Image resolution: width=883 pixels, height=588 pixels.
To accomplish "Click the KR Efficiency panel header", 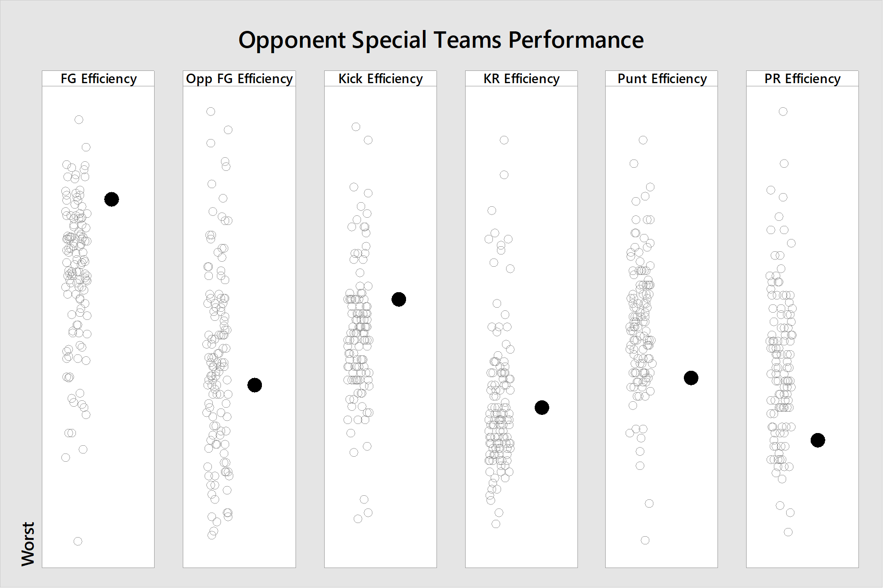I will [x=522, y=79].
